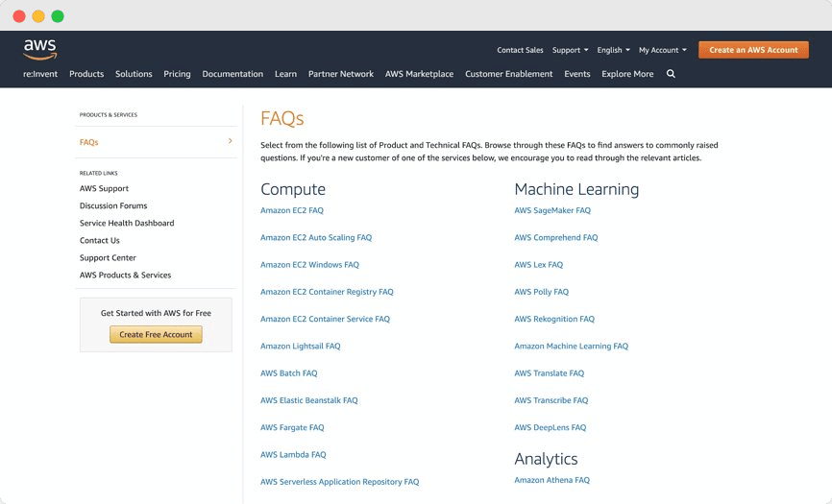Screen dimensions: 832x504
Task: Click Contact Us in sidebar
Action: pyautogui.click(x=100, y=240)
